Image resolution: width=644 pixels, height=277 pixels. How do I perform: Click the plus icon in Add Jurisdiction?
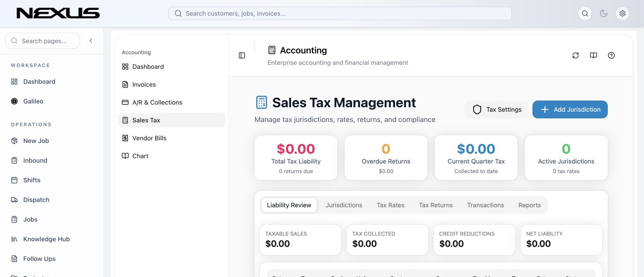(x=545, y=109)
